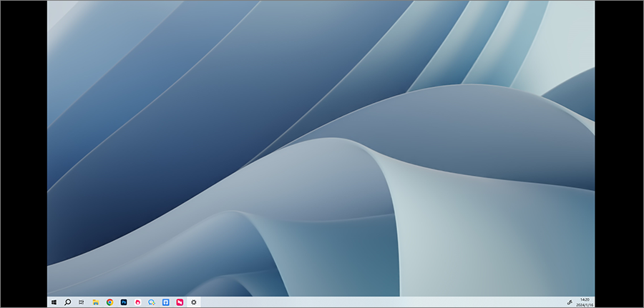Open the blue square app icon
Screen dimensions: 644x308
coord(165,302)
